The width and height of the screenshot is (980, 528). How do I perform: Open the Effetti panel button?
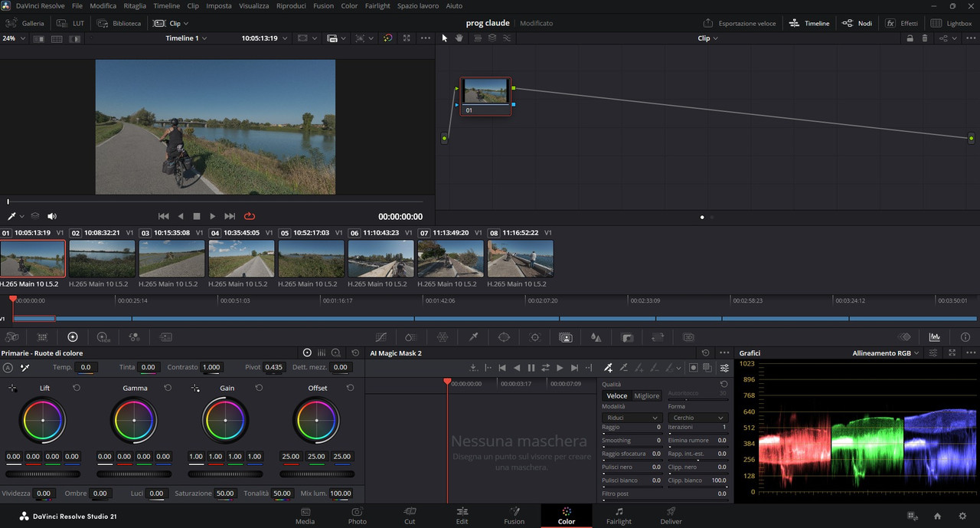point(901,23)
